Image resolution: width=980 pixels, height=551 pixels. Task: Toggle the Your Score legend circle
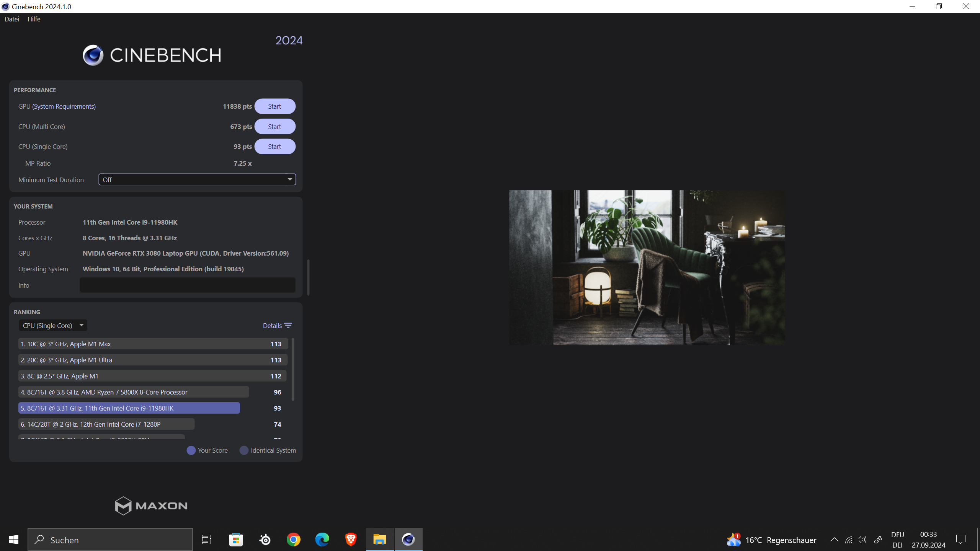tap(191, 450)
